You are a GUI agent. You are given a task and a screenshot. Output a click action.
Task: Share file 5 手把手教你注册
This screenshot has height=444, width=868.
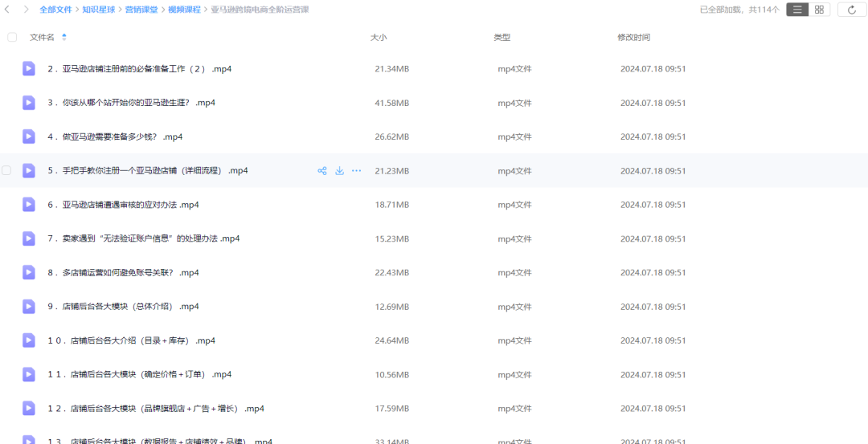tap(321, 171)
